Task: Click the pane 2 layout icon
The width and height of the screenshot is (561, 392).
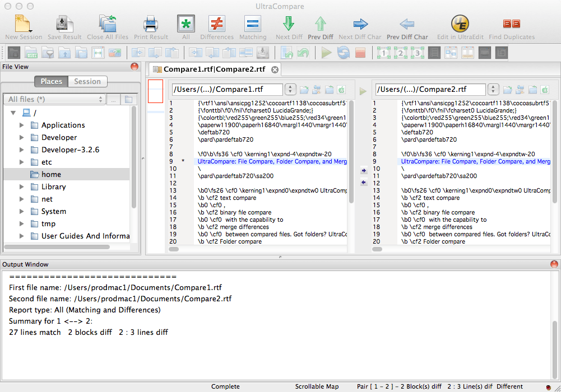Action: coord(400,53)
